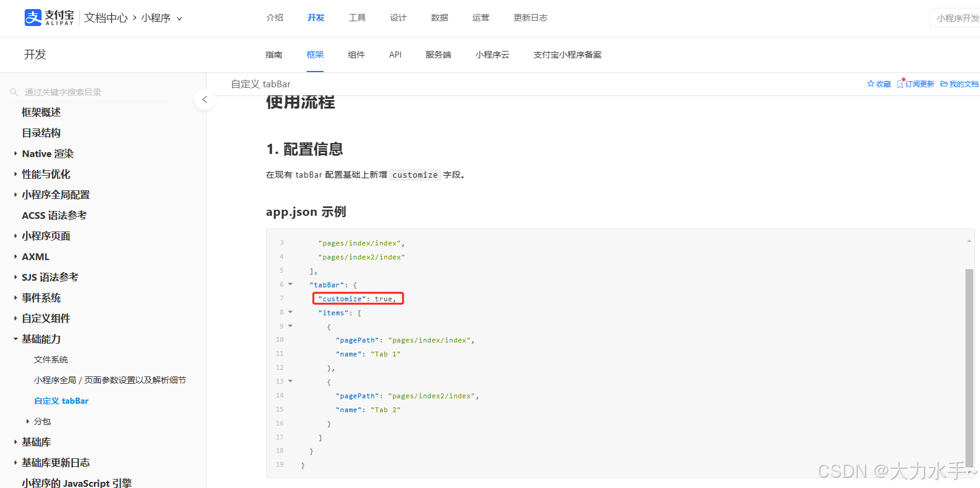Expand AXML tree arrow
The image size is (980, 488).
(x=16, y=257)
